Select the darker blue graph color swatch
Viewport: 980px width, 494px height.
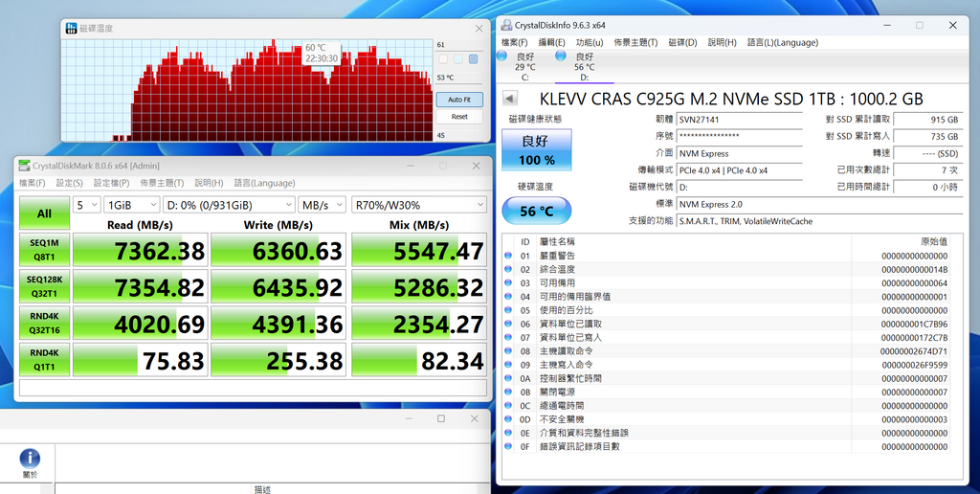pyautogui.click(x=473, y=59)
